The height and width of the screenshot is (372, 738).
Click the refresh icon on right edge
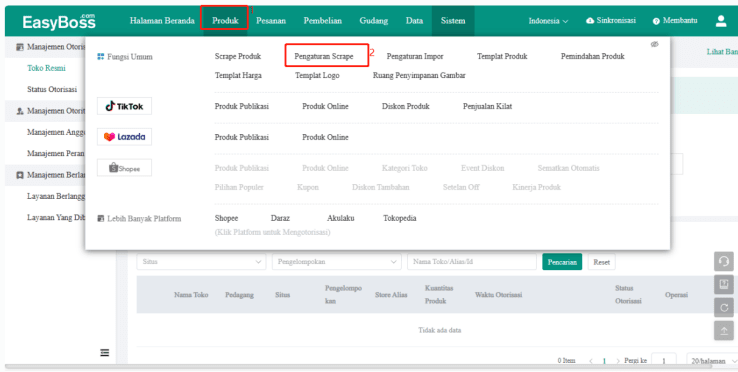tap(724, 307)
